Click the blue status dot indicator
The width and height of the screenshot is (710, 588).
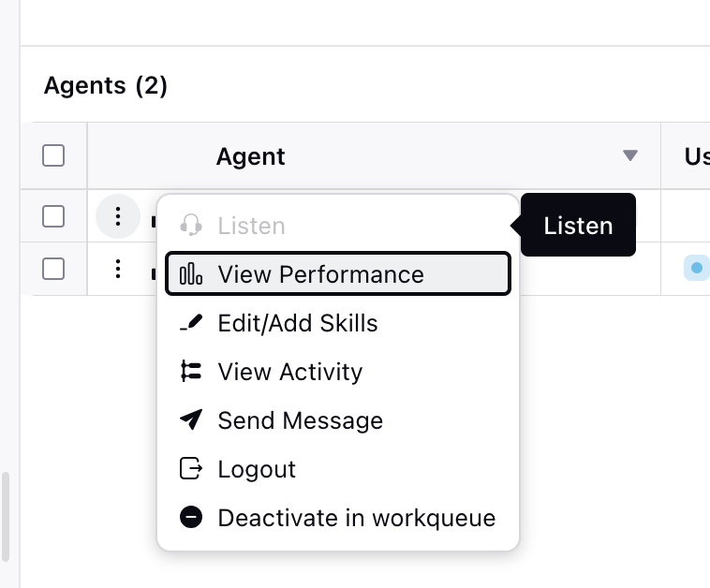(696, 268)
